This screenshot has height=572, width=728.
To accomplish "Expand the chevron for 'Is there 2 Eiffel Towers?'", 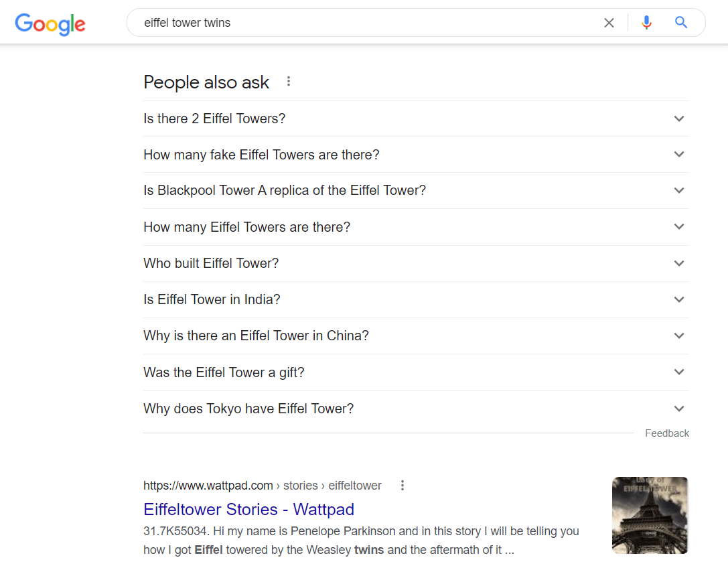I will pos(679,119).
